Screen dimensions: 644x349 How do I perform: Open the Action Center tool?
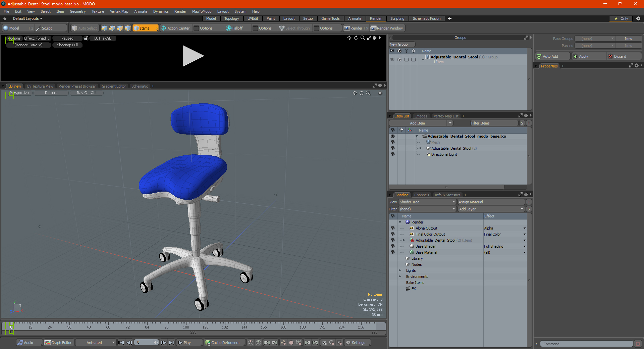coord(175,28)
